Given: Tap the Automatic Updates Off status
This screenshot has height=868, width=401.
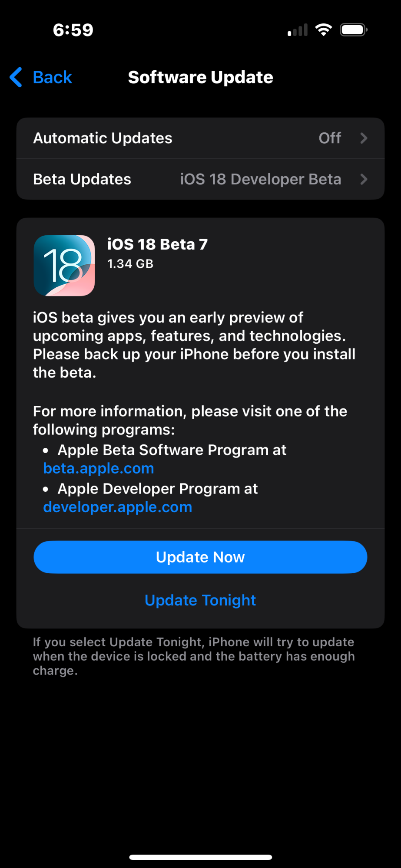Looking at the screenshot, I should click(330, 138).
